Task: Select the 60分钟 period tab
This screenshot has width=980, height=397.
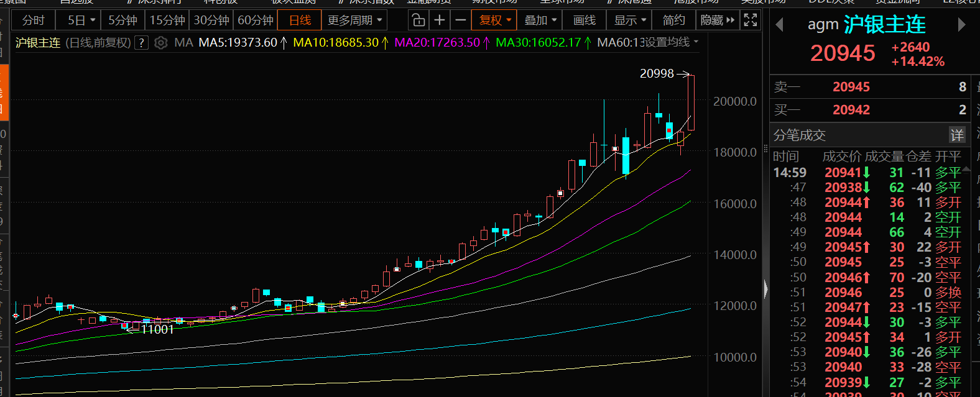Action: coord(256,21)
